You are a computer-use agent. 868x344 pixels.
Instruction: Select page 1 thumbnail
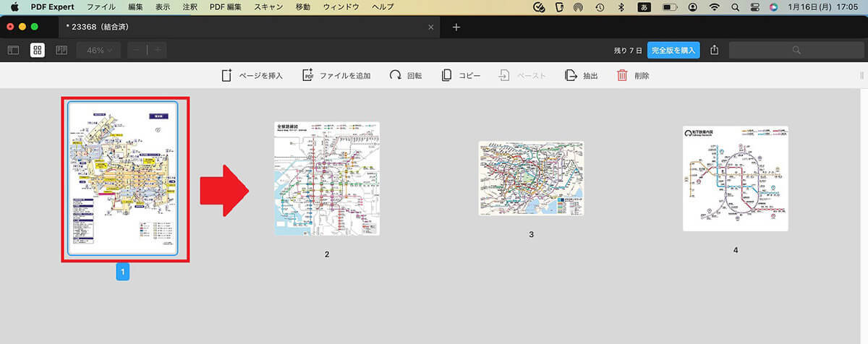(x=122, y=178)
